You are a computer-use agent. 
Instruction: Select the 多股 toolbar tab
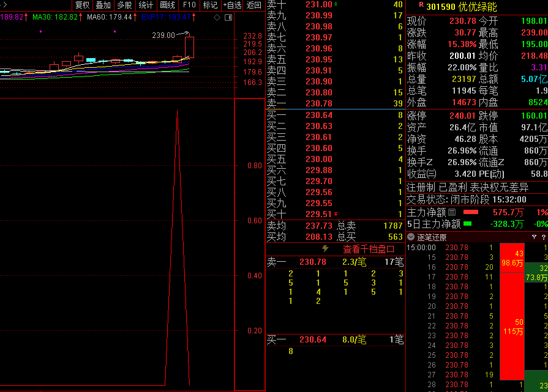click(124, 5)
